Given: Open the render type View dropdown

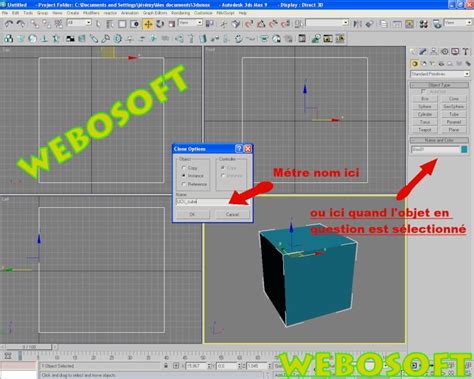Looking at the screenshot, I should pos(458,23).
